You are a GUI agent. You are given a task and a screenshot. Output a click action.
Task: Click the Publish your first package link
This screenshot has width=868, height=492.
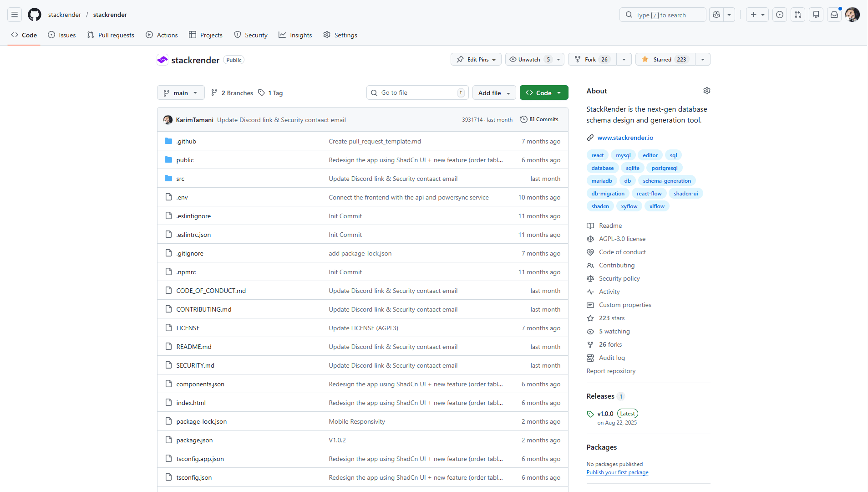tap(617, 472)
